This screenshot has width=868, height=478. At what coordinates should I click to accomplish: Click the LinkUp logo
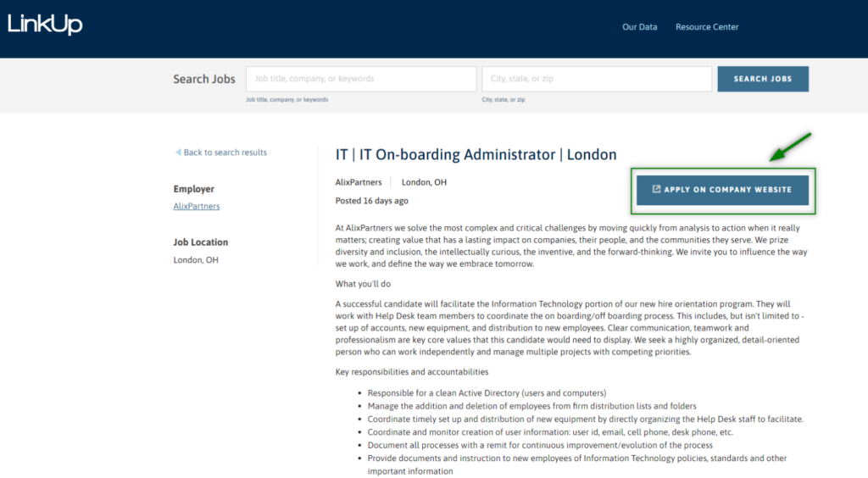pyautogui.click(x=45, y=25)
